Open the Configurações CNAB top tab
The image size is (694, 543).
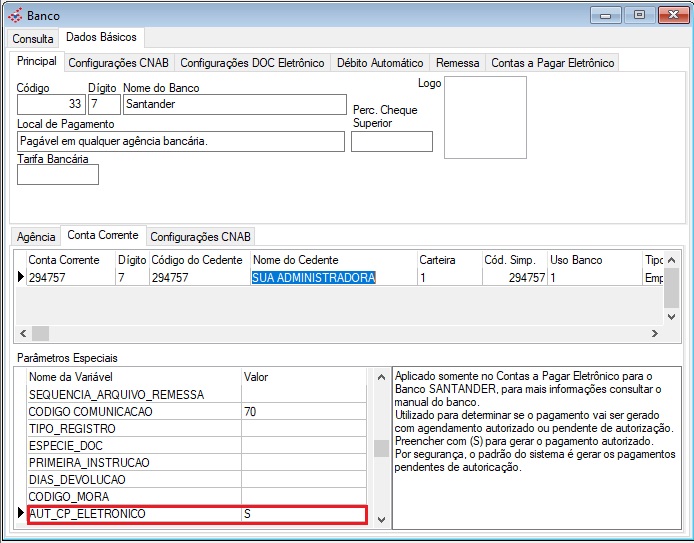[120, 62]
